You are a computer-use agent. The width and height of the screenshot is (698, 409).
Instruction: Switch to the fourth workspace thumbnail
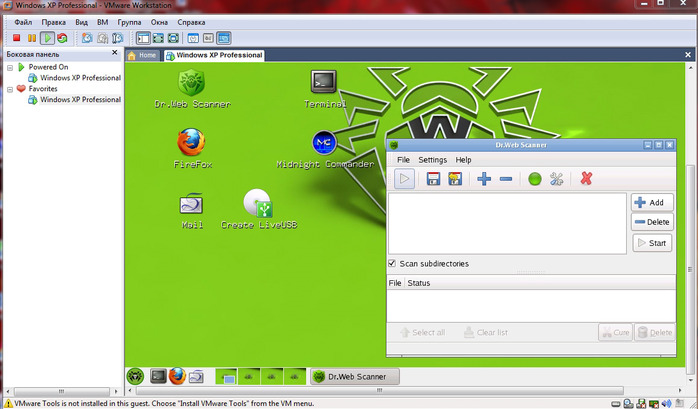click(x=295, y=377)
